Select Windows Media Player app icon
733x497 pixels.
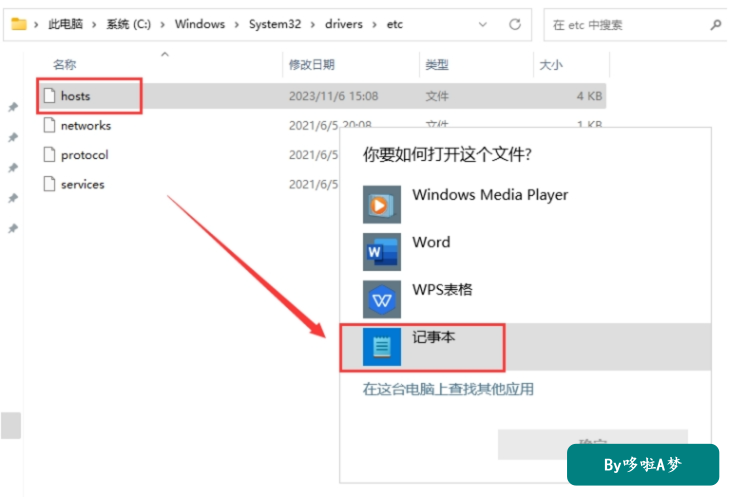pos(381,204)
